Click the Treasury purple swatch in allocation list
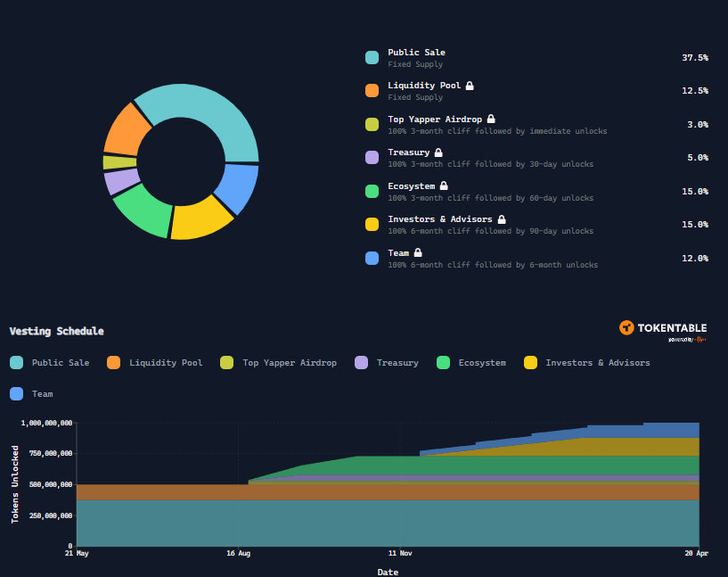The width and height of the screenshot is (728, 577). [x=372, y=158]
